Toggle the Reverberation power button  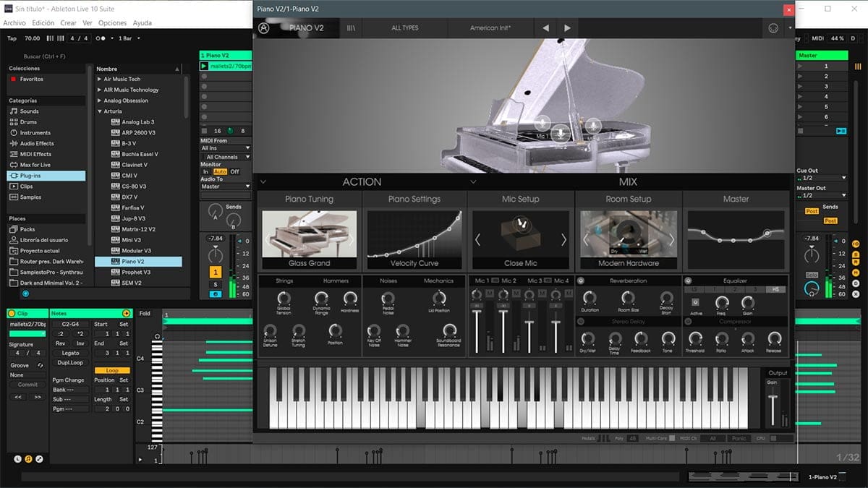point(581,281)
